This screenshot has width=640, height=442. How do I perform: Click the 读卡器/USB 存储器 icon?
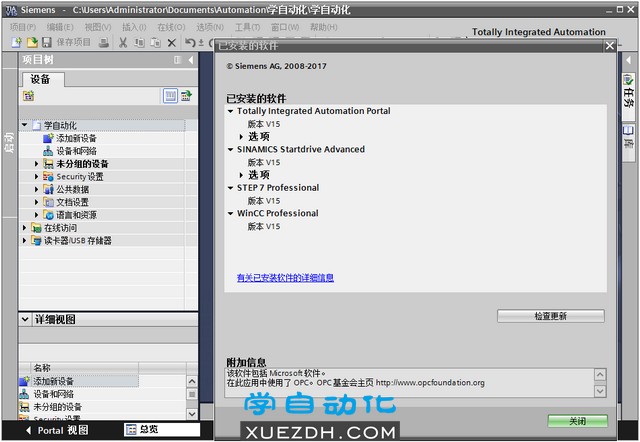pyautogui.click(x=36, y=240)
